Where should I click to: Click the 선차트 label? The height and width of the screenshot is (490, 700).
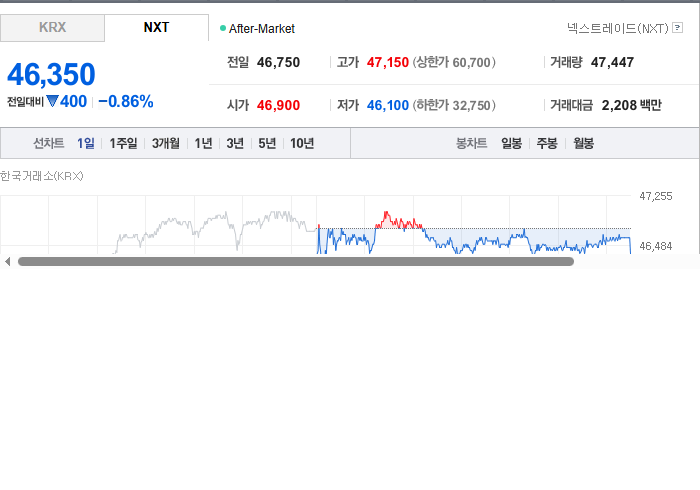tap(49, 143)
